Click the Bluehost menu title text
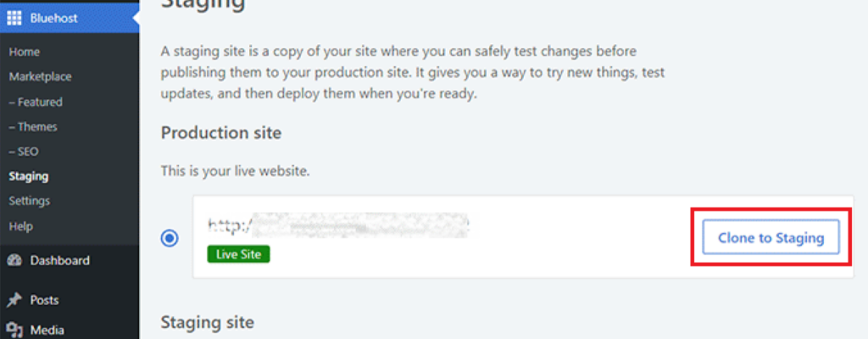 (x=53, y=16)
